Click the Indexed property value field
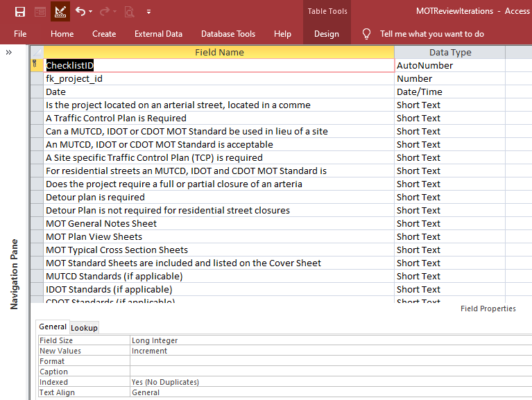Screen dimensions: 532x400 (331, 382)
